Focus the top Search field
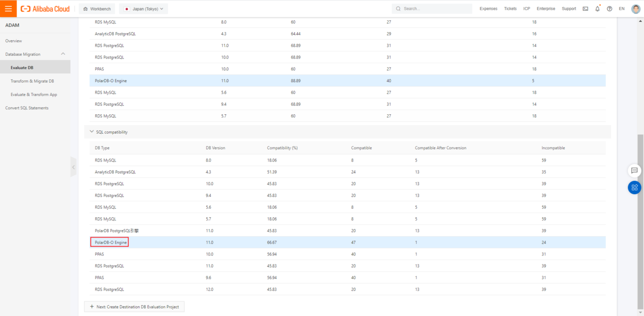This screenshot has width=644, height=316. (x=431, y=9)
